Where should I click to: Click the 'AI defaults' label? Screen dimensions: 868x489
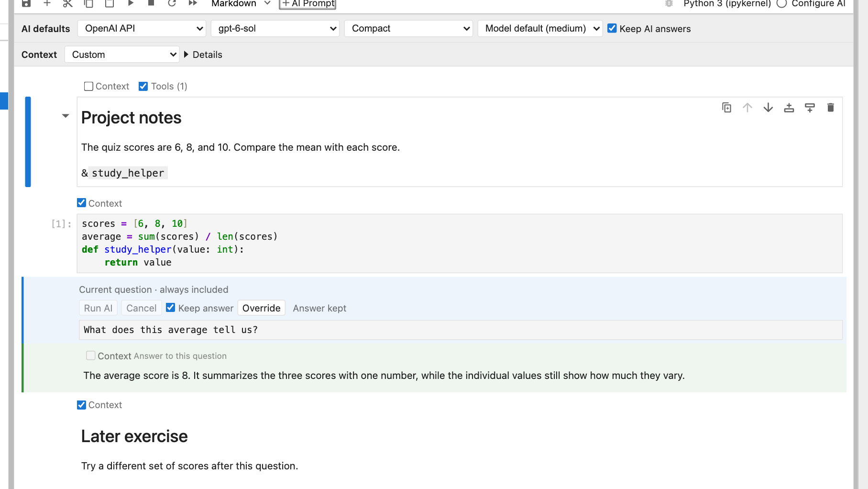(x=46, y=29)
